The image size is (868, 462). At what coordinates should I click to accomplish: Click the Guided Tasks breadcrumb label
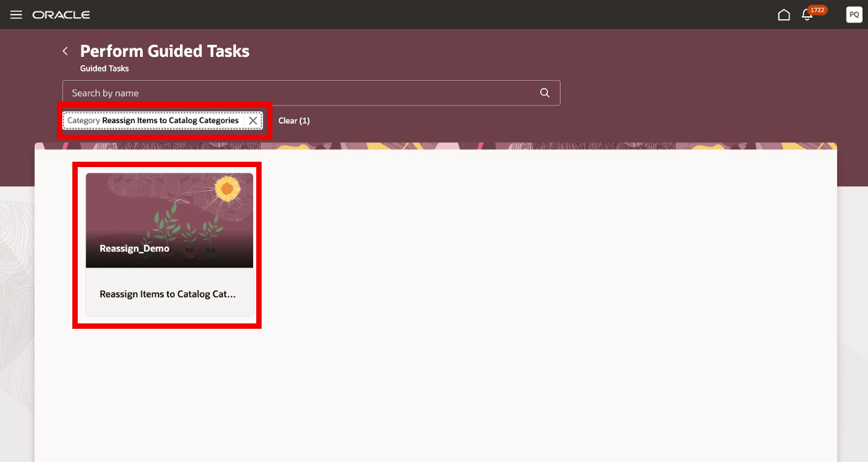click(x=104, y=68)
